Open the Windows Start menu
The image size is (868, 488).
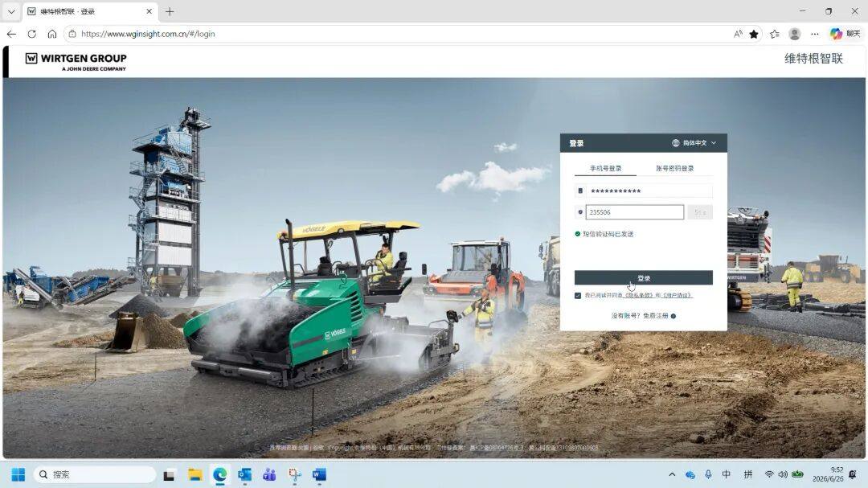[x=18, y=474]
